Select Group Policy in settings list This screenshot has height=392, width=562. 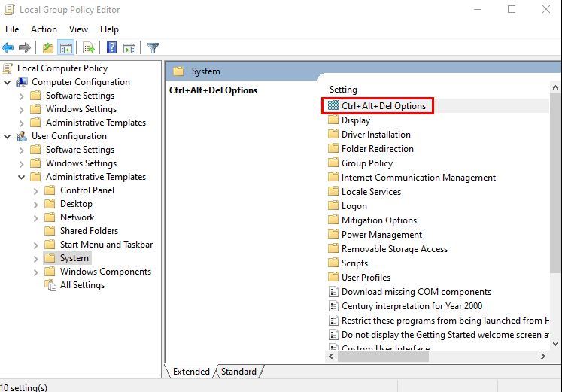click(x=367, y=163)
